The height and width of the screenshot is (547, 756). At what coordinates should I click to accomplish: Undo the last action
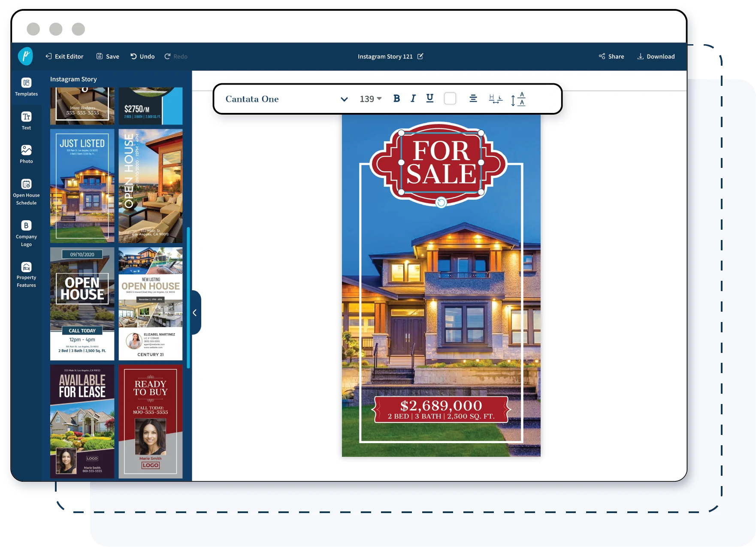(x=142, y=56)
